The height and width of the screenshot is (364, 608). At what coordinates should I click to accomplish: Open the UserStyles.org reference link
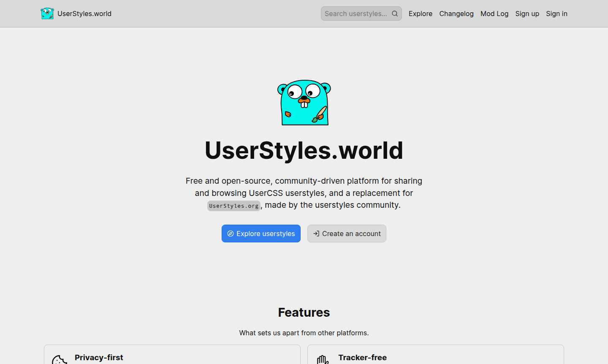coord(234,206)
